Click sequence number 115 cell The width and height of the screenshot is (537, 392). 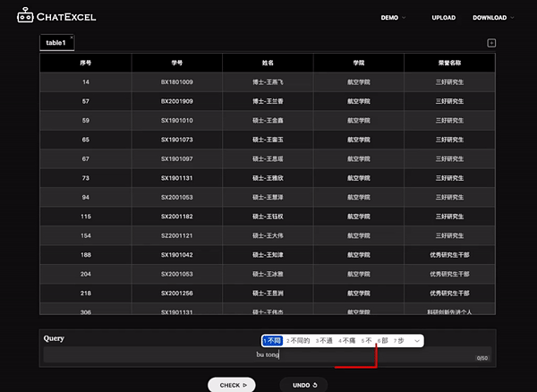[86, 217]
